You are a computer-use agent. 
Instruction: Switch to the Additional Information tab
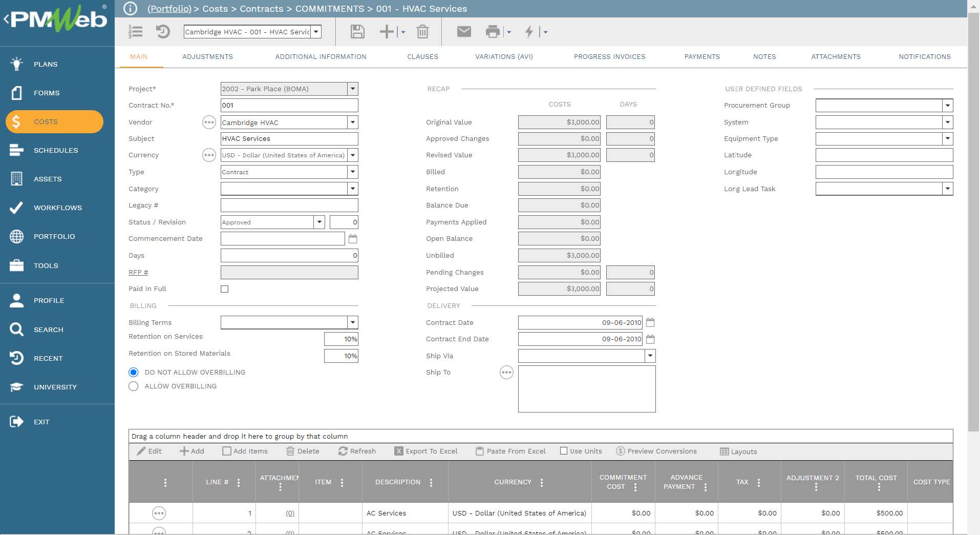pyautogui.click(x=321, y=56)
